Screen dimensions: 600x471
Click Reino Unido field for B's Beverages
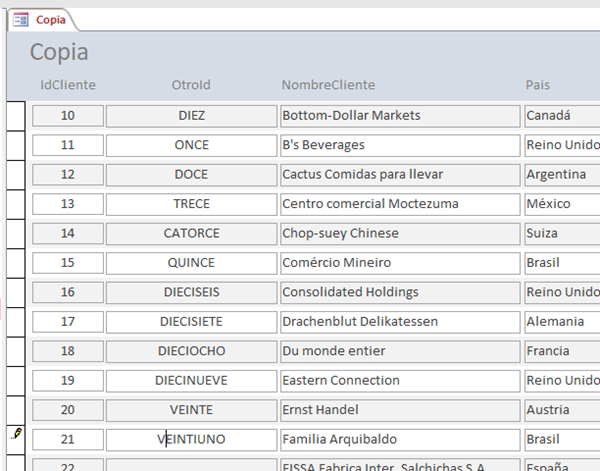point(562,145)
